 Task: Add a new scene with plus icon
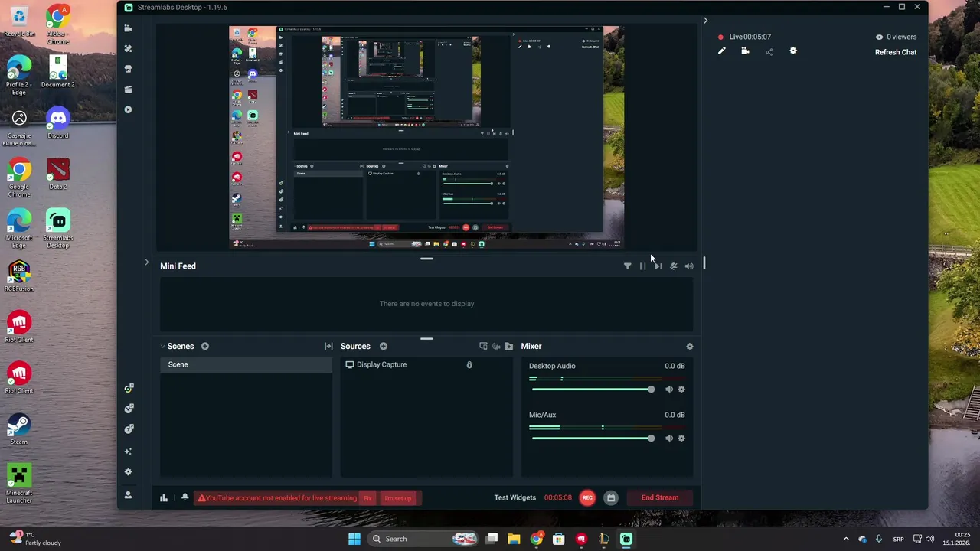point(205,346)
